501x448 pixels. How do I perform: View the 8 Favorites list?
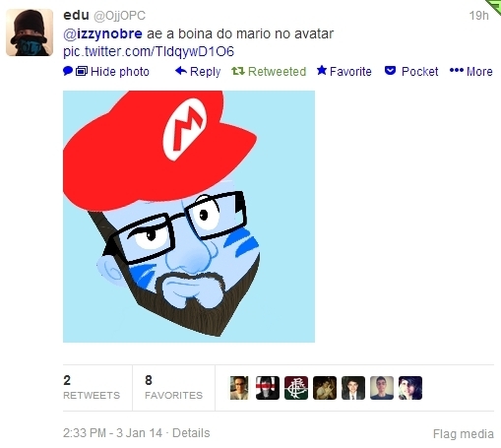click(173, 388)
